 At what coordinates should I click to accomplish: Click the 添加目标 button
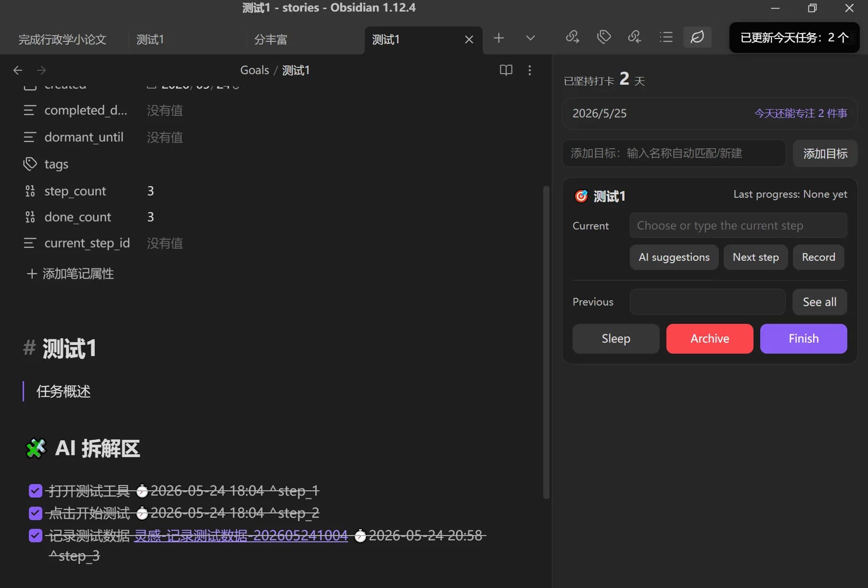click(x=825, y=153)
